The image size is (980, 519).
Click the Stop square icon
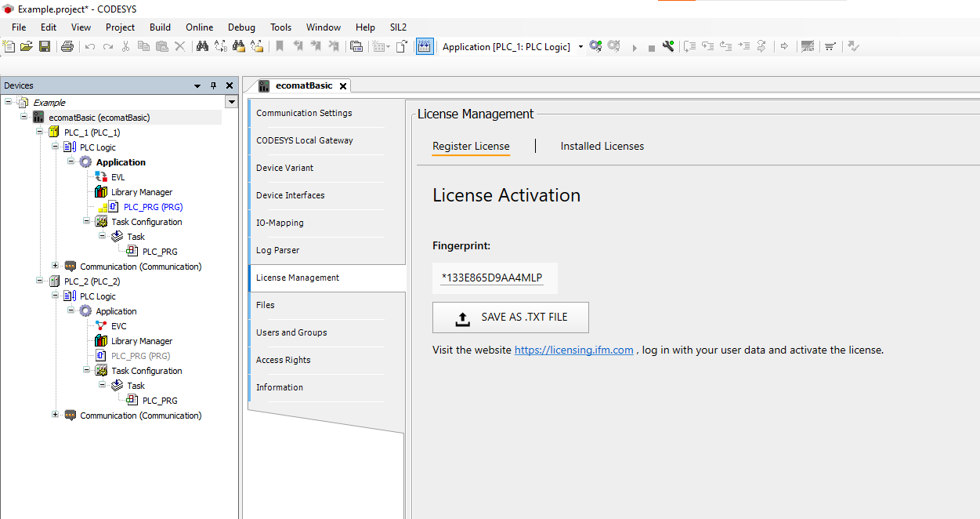(x=651, y=48)
